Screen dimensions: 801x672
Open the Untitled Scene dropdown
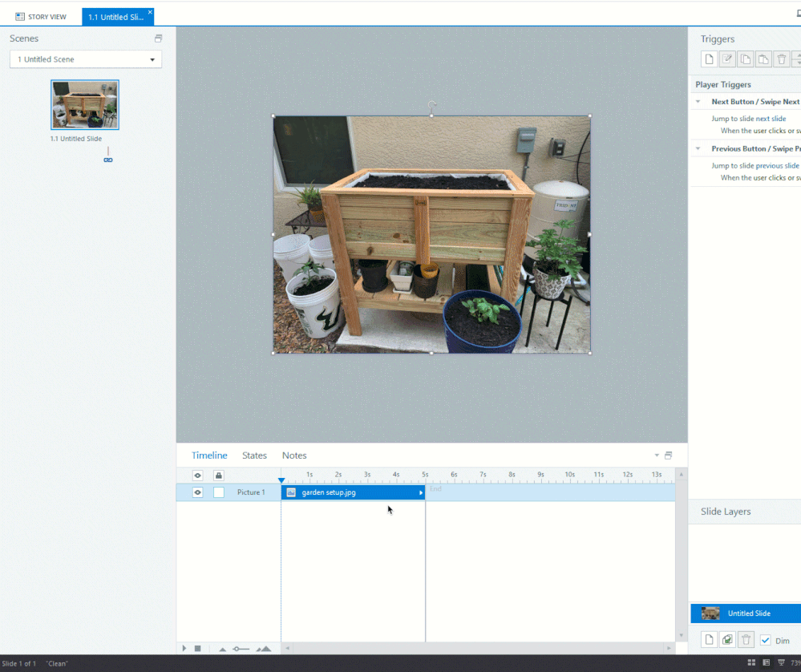pyautogui.click(x=152, y=59)
